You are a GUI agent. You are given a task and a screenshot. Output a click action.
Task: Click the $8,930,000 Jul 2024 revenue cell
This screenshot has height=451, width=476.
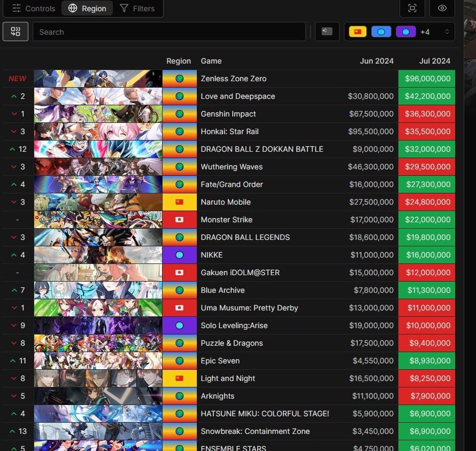pos(426,361)
